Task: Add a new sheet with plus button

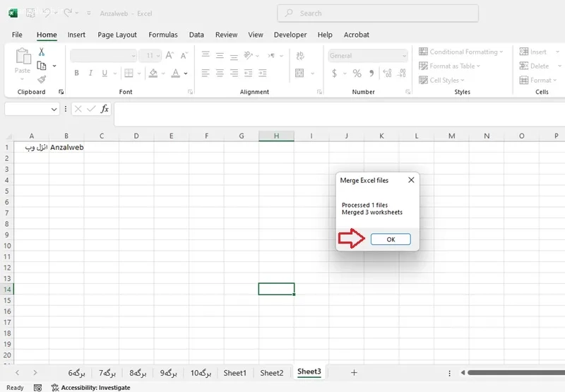Action: coord(354,372)
